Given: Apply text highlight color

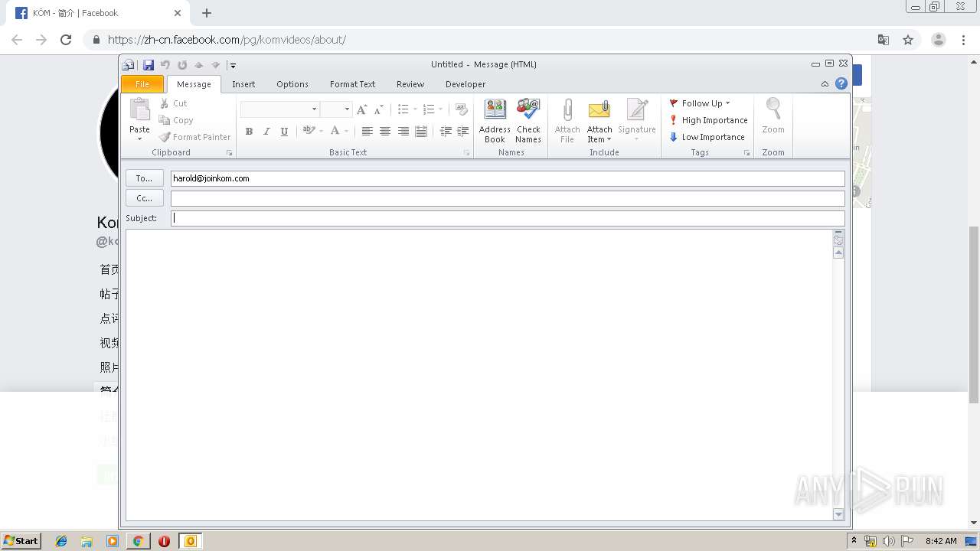Looking at the screenshot, I should pyautogui.click(x=308, y=132).
